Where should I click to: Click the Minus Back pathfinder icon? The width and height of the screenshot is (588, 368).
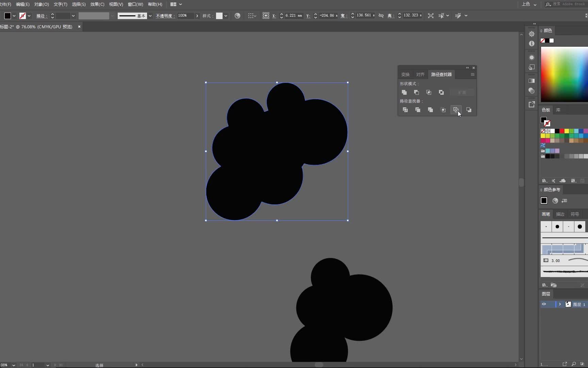coord(469,110)
